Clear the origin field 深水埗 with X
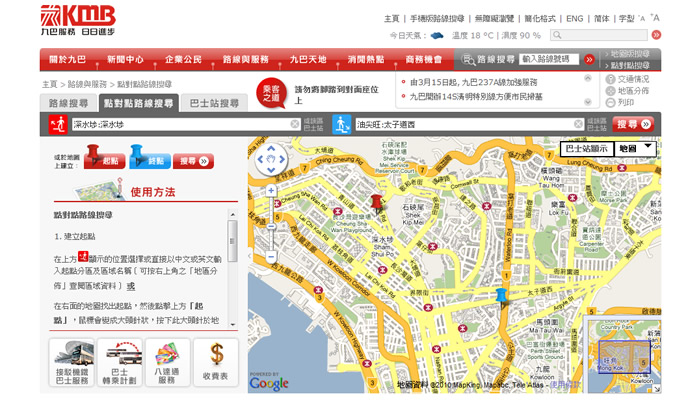Viewport: 700px width, 413px height. pyautogui.click(x=295, y=125)
